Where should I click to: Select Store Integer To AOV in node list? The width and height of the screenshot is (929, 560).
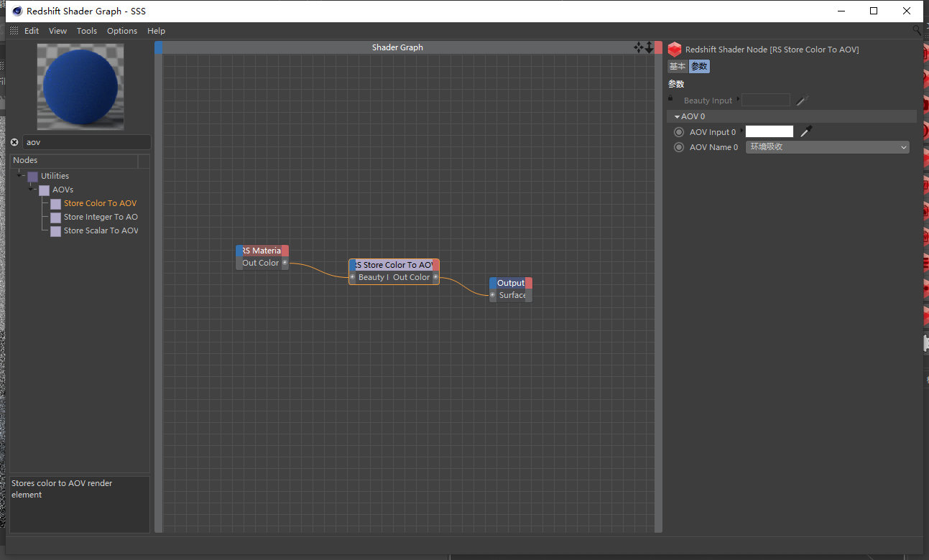[x=101, y=217]
